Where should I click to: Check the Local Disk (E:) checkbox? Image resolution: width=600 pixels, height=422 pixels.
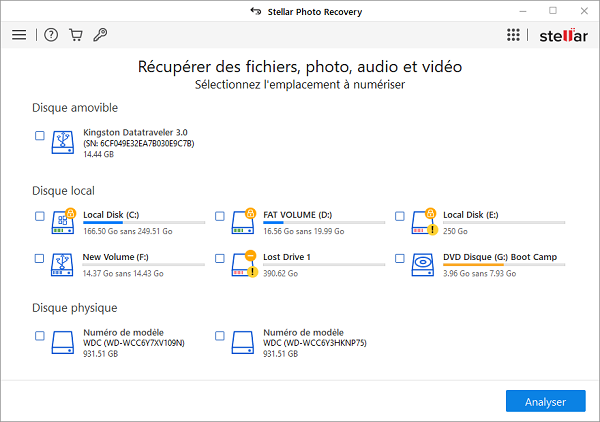(x=399, y=216)
